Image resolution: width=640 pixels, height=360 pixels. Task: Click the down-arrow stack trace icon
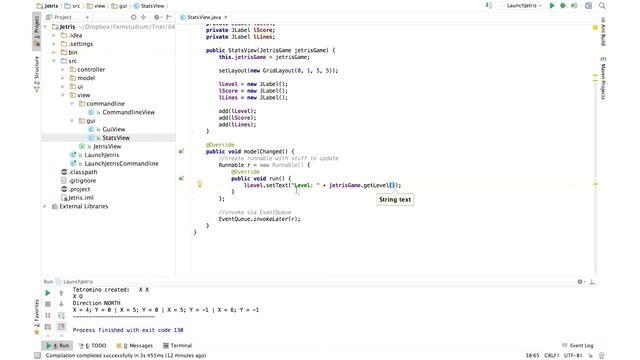pos(61,304)
